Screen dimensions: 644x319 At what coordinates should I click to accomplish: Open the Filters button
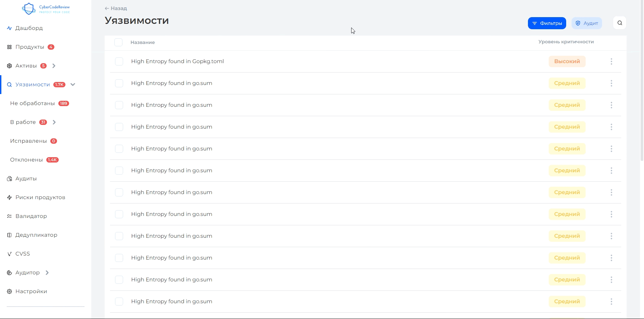tap(547, 23)
